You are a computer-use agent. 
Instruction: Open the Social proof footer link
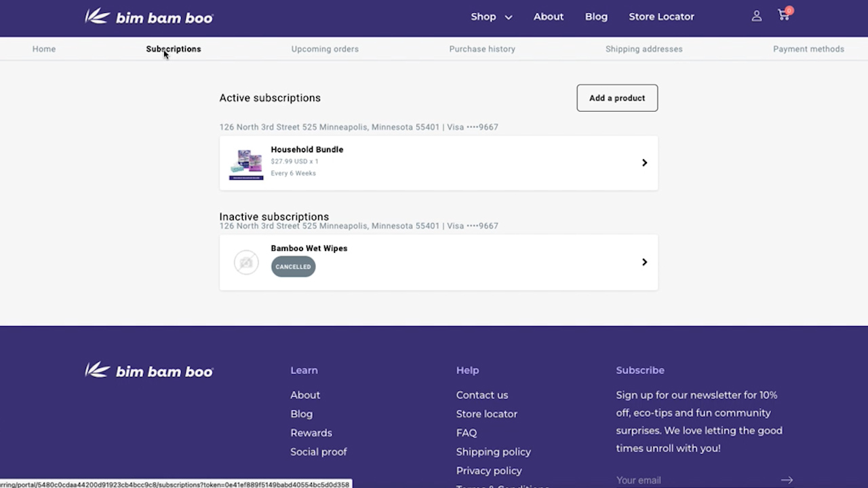tap(319, 452)
